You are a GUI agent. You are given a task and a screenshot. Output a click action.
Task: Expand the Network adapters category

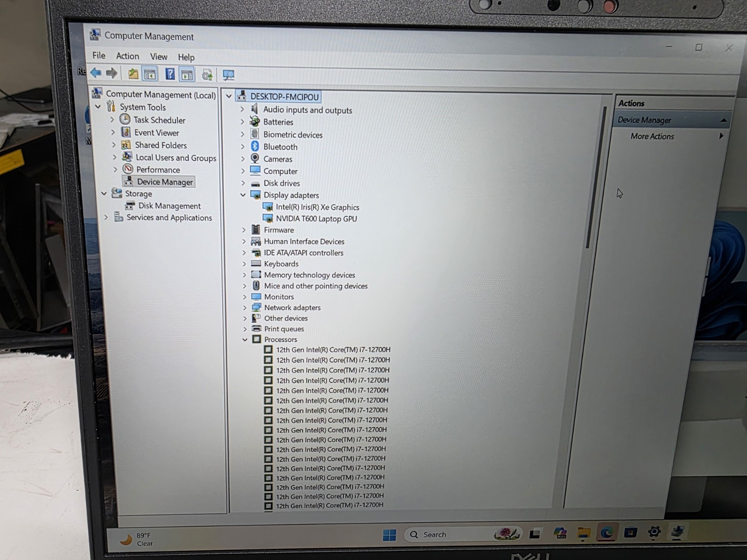[244, 308]
